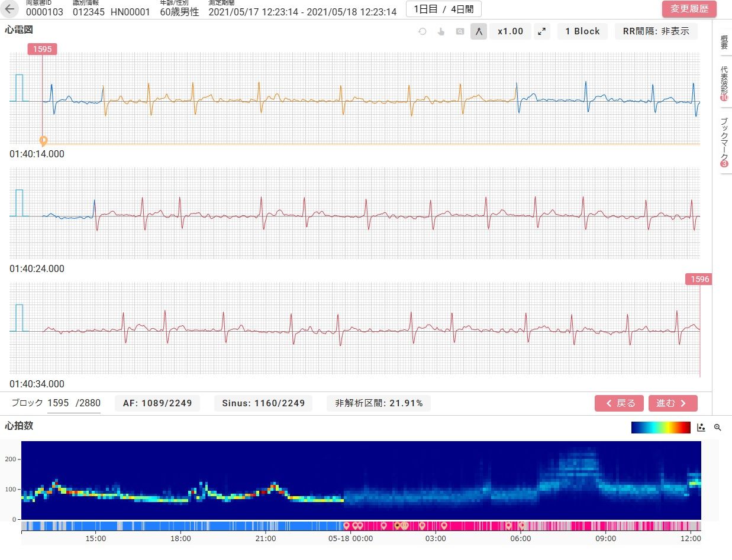Click the expand fullscreen arrows icon
The image size is (732, 560).
541,31
